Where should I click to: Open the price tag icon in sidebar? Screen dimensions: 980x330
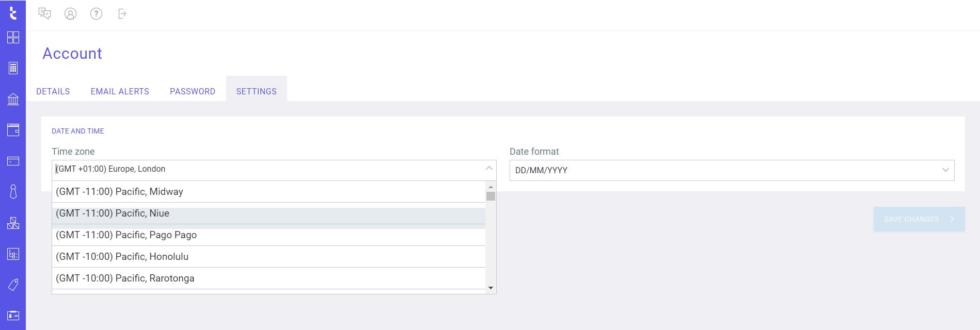pos(13,285)
